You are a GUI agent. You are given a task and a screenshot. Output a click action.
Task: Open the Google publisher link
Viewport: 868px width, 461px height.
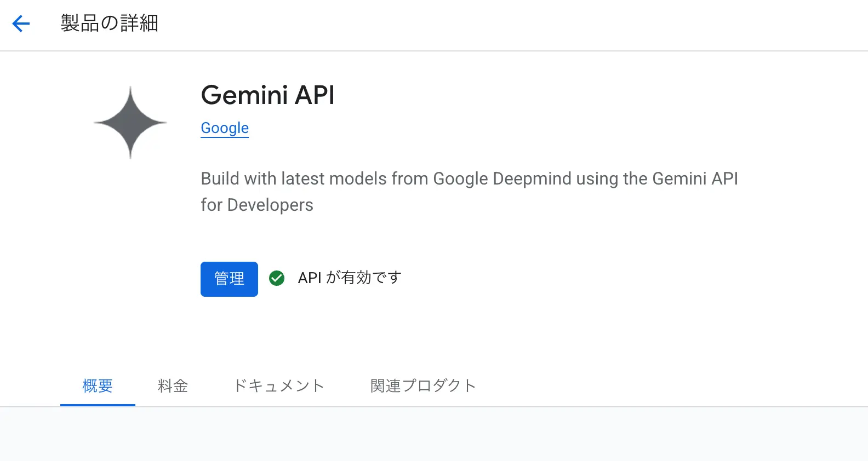click(225, 128)
